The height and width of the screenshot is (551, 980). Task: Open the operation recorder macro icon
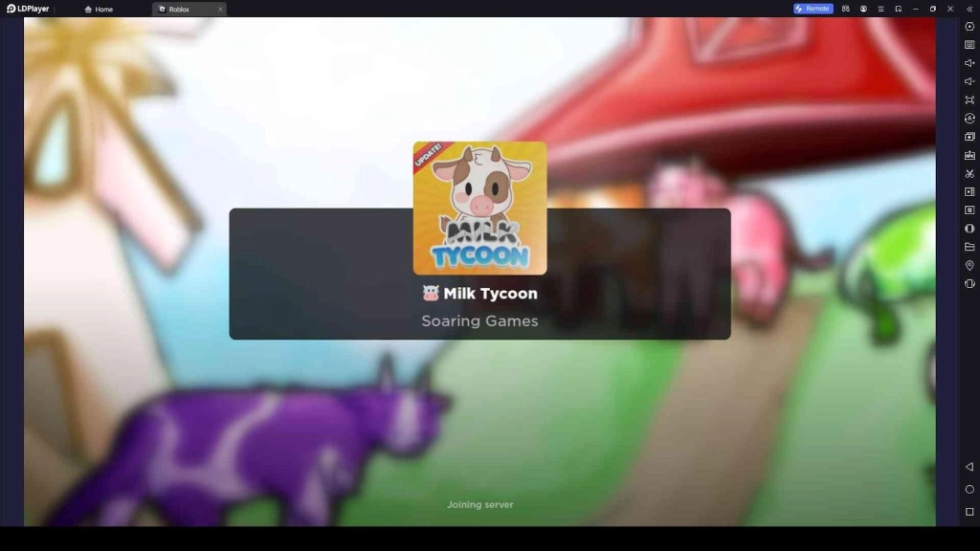(x=969, y=209)
